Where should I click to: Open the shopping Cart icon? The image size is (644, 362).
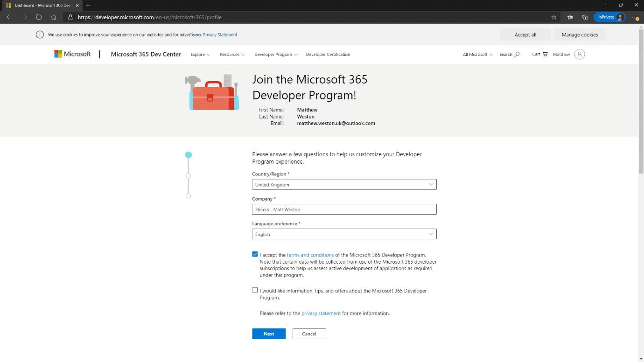click(545, 55)
